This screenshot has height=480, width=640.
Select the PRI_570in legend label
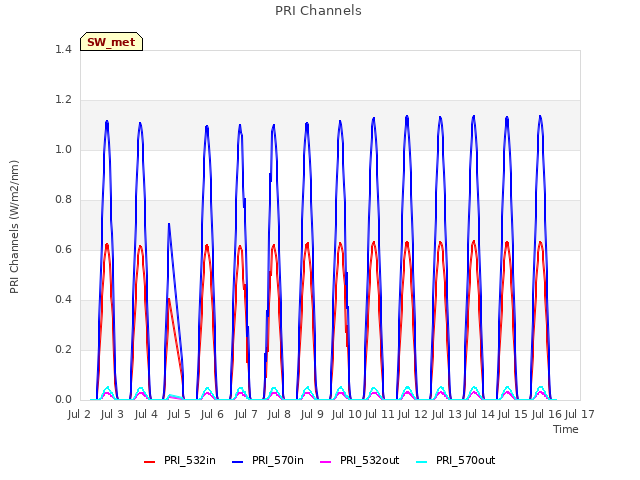(278, 460)
